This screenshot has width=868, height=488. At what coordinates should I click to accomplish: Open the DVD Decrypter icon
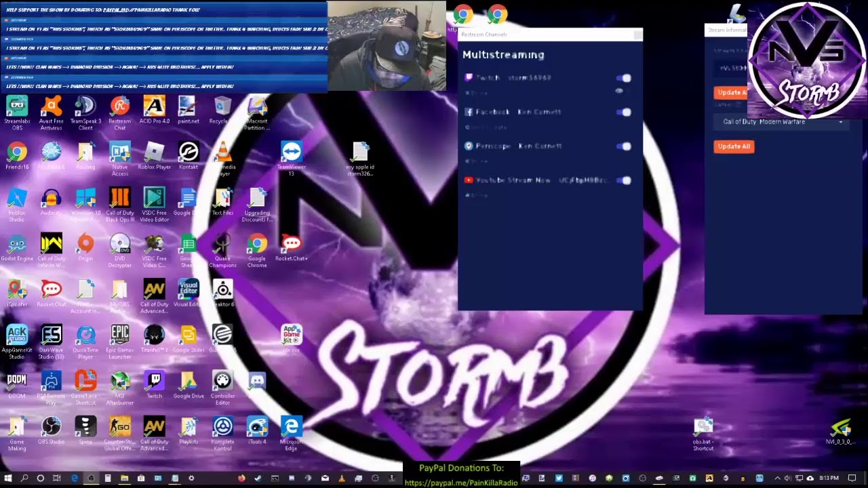120,251
